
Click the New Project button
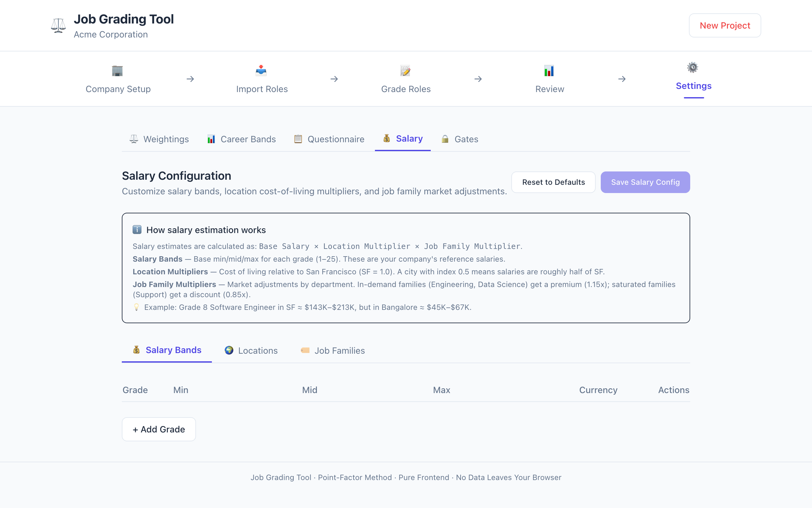tap(725, 25)
